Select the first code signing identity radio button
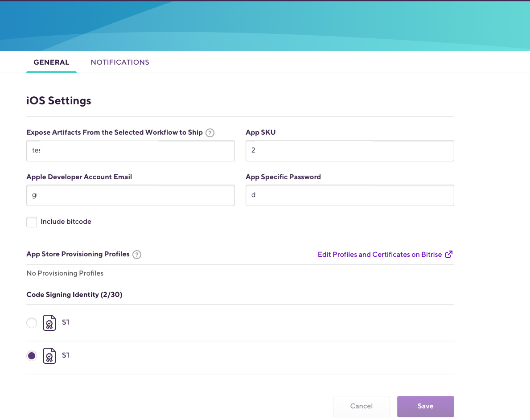 tap(32, 323)
